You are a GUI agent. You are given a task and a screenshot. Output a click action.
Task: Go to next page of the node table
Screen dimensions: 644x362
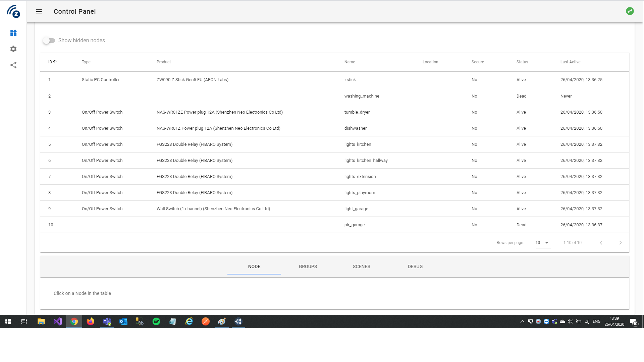coord(621,242)
